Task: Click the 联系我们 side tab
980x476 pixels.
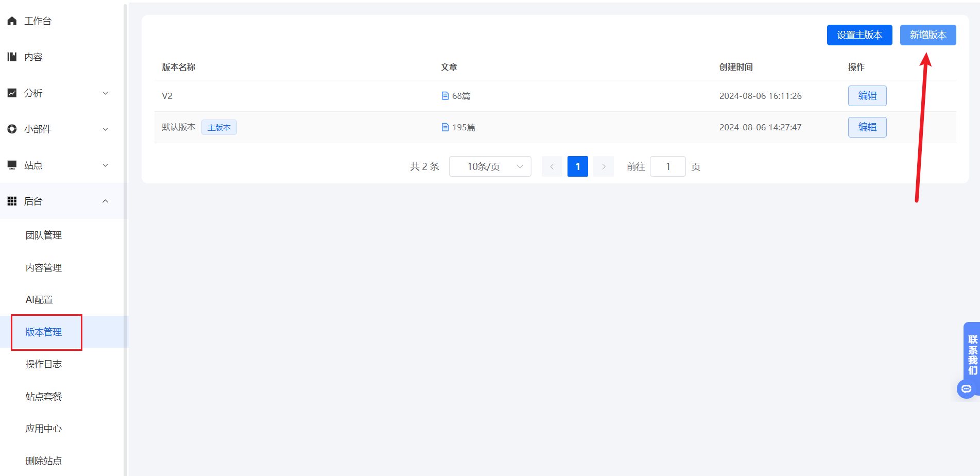Action: pos(972,355)
